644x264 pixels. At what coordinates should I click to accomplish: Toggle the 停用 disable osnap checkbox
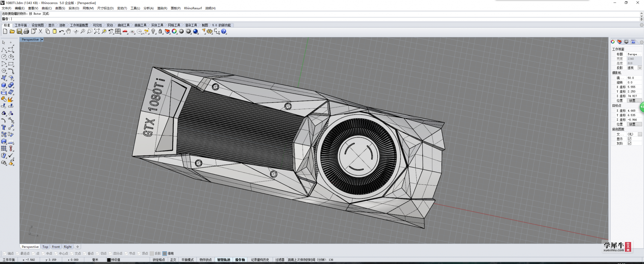165,253
